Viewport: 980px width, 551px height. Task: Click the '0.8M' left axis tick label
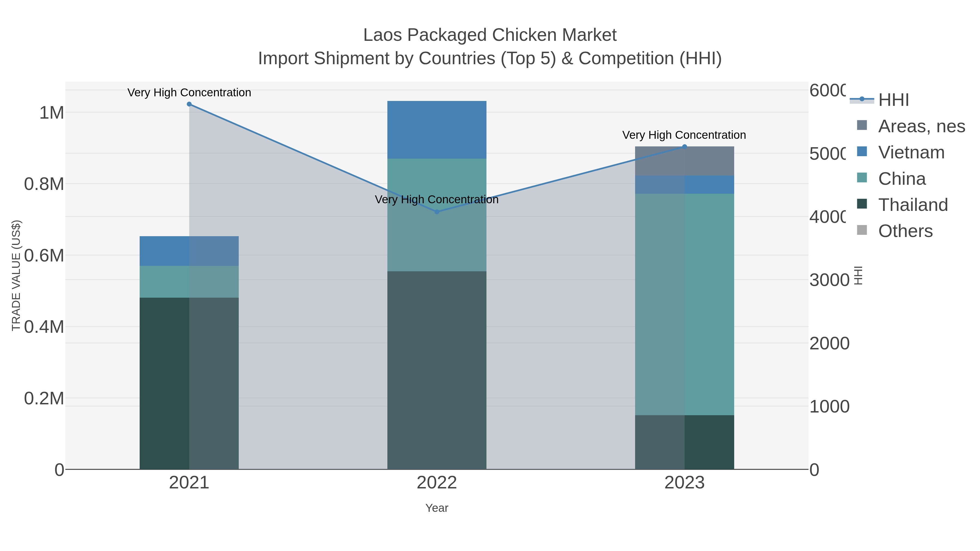click(44, 184)
